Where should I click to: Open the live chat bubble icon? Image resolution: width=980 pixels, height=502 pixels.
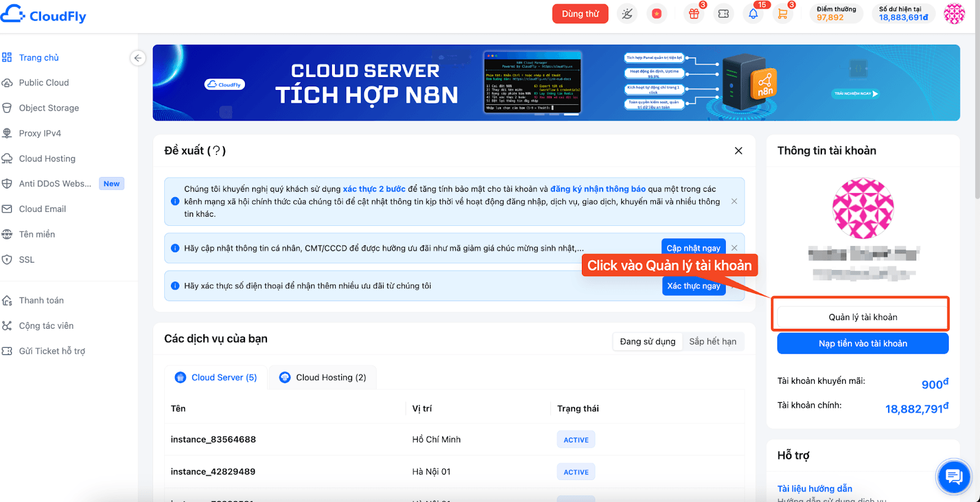[x=954, y=476]
